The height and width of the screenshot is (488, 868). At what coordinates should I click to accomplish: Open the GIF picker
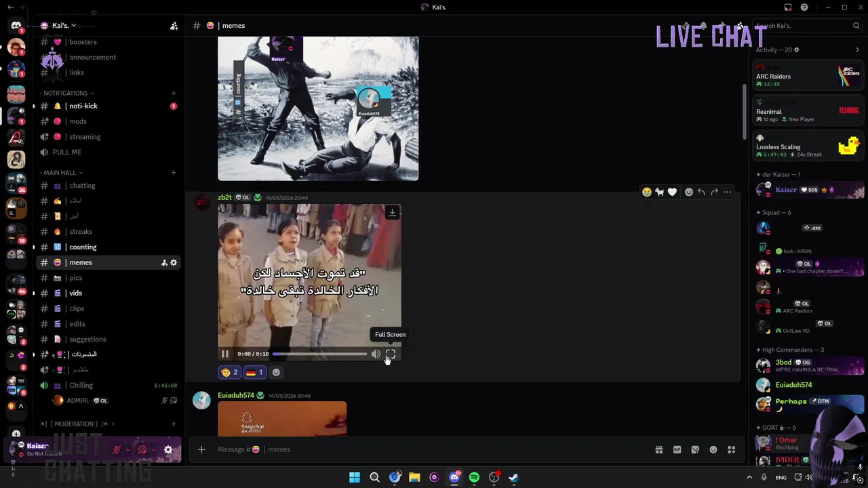click(x=677, y=449)
